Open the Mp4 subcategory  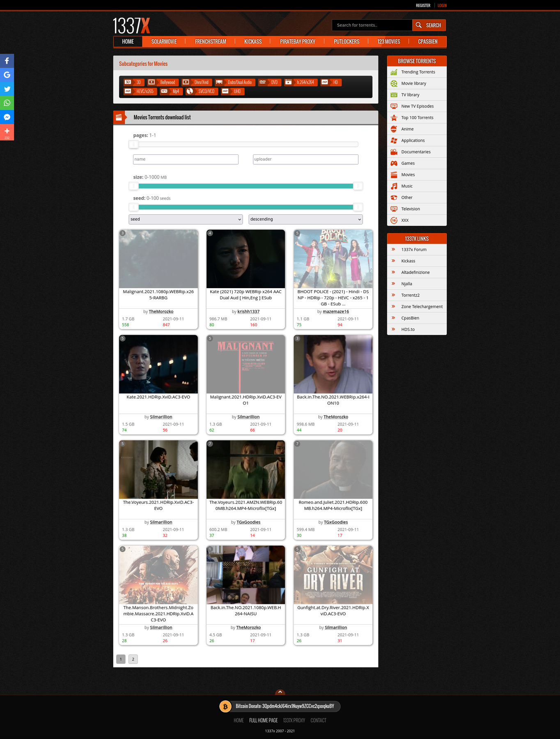(171, 91)
